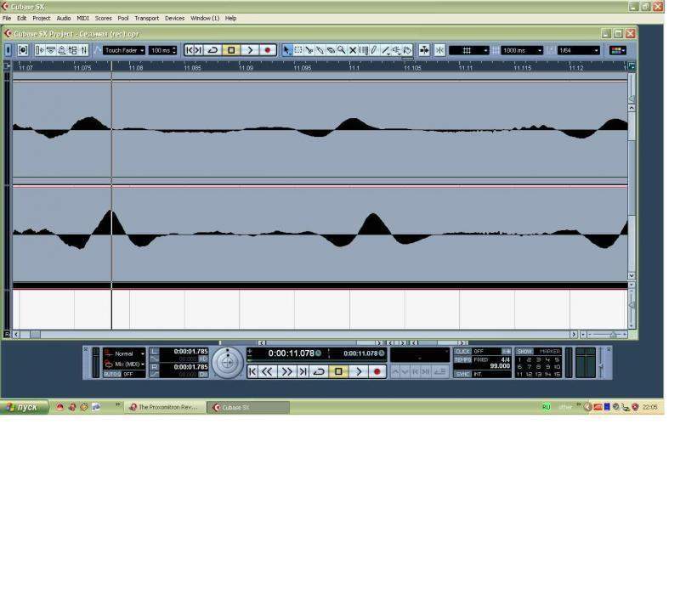Open the 1000 ms grid type dropdown
The height and width of the screenshot is (616, 680).
tap(522, 50)
